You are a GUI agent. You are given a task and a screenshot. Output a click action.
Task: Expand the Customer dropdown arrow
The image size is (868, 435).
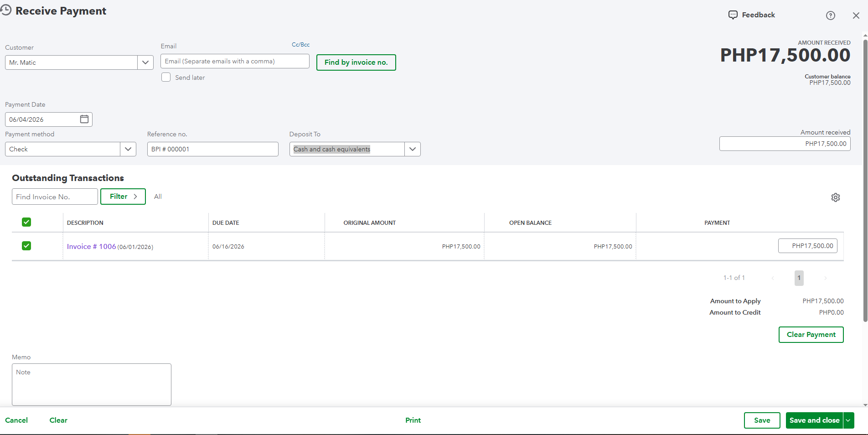pos(145,62)
